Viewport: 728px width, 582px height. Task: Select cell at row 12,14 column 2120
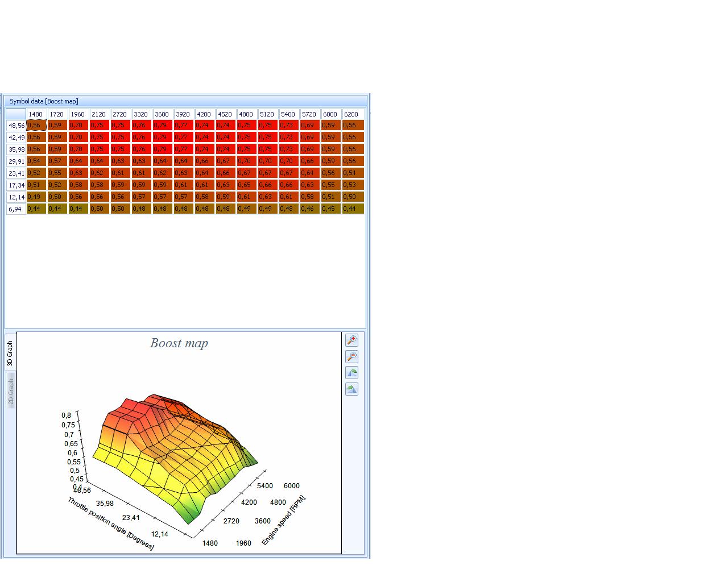(x=100, y=197)
